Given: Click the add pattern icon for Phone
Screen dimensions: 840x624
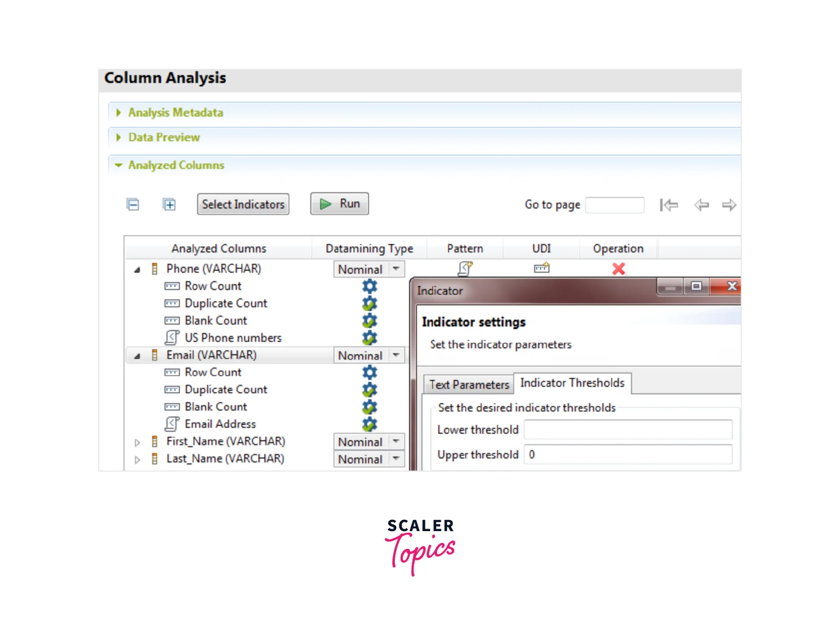Looking at the screenshot, I should 464,269.
